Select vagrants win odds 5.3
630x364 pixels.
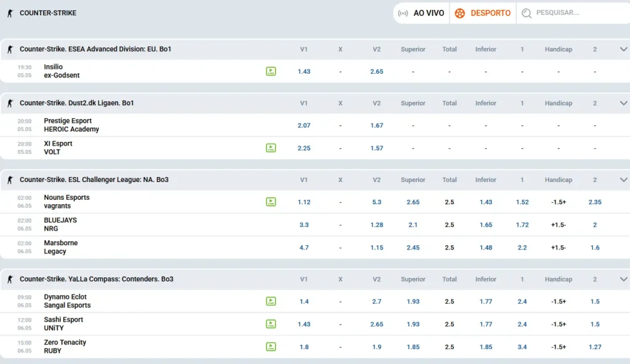377,202
